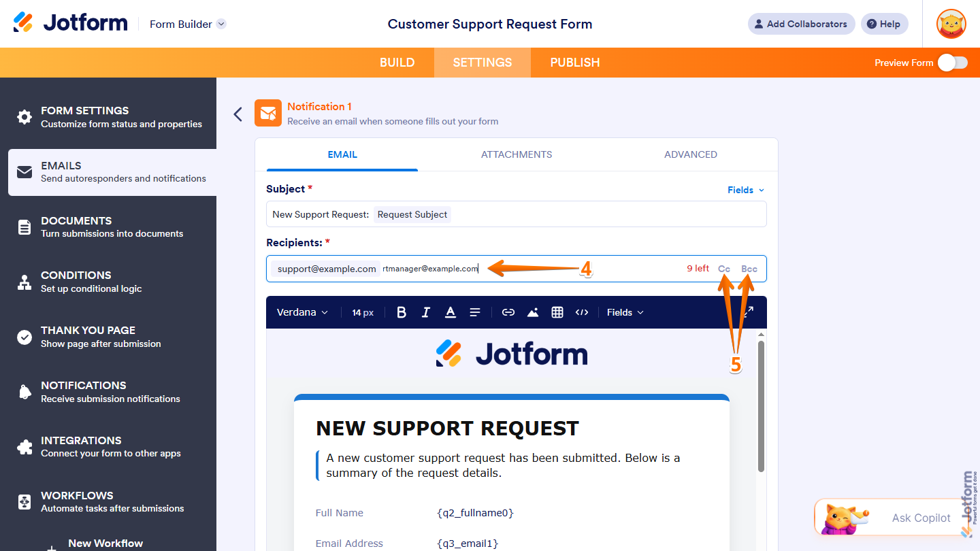This screenshot has width=980, height=551.
Task: Click the NEW SUPPORT REQUEST heading
Action: (x=447, y=429)
